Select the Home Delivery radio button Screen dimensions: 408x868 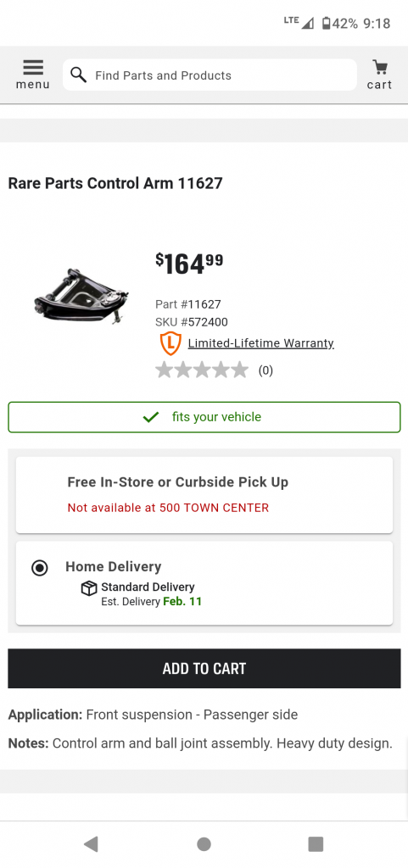click(40, 568)
